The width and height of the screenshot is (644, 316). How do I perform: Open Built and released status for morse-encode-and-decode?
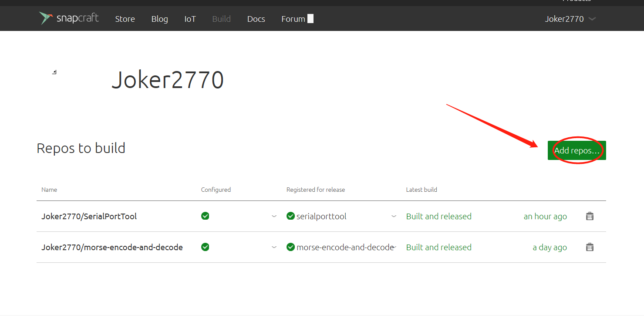tap(438, 247)
